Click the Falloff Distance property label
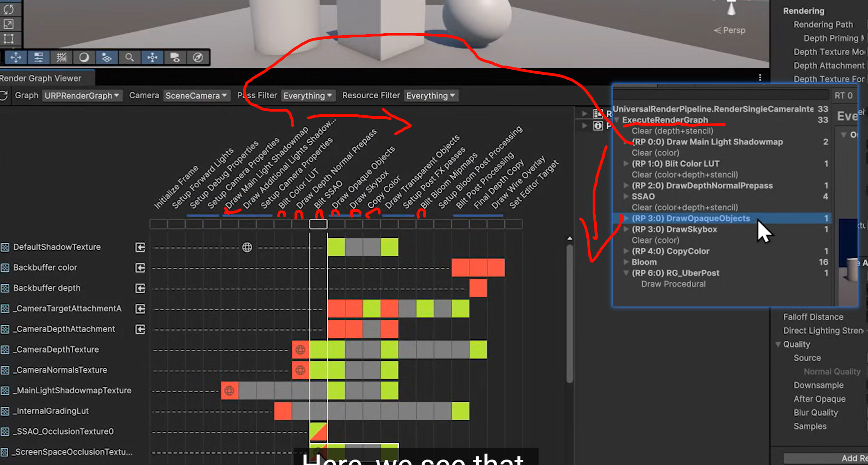This screenshot has width=868, height=465. [x=813, y=317]
